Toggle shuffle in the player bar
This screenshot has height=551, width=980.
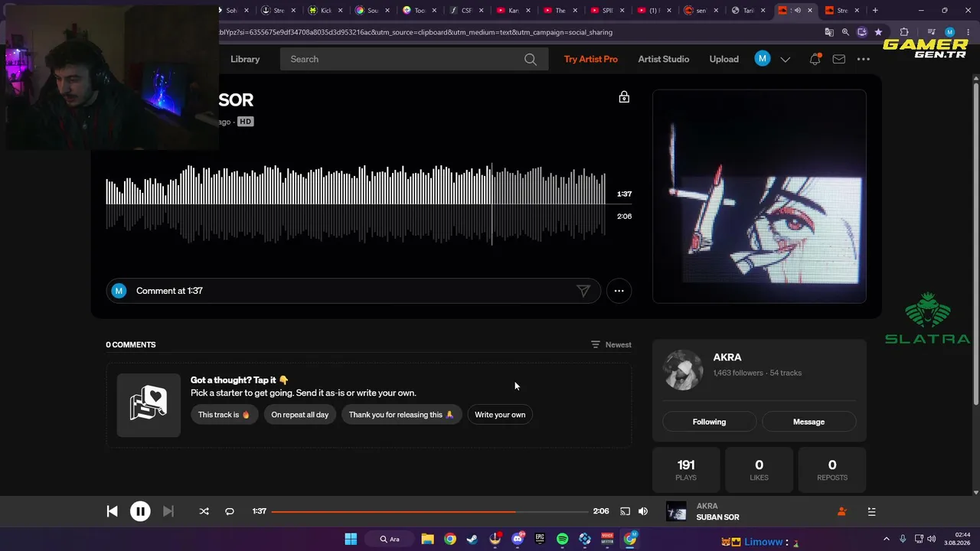pyautogui.click(x=204, y=511)
